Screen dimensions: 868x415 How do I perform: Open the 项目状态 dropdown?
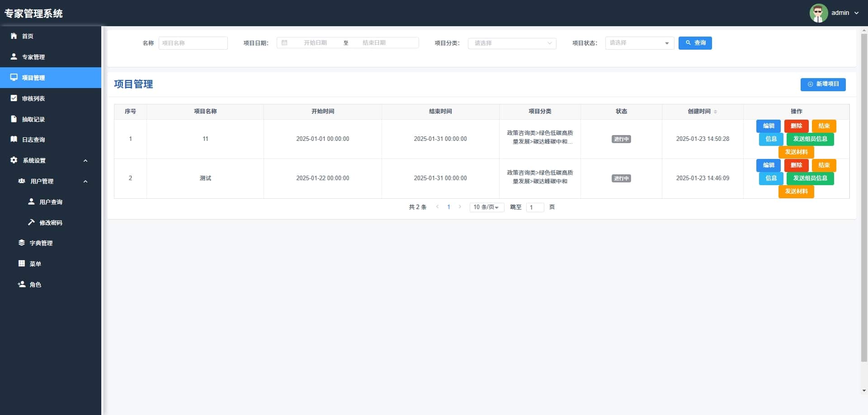639,43
